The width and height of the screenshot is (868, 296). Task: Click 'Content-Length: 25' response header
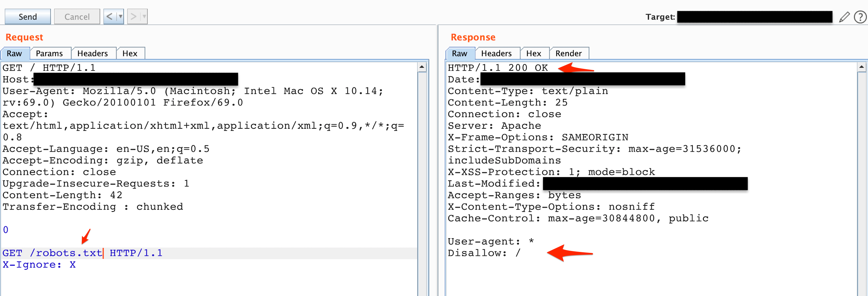(508, 103)
